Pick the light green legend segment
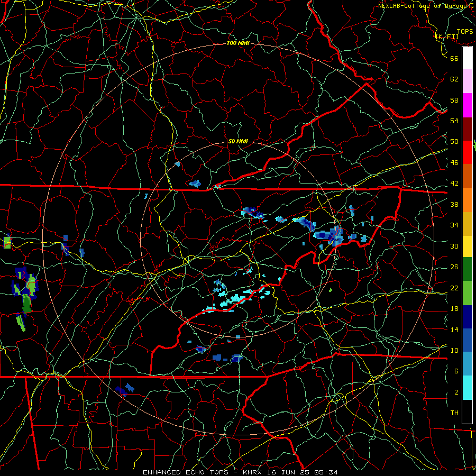The width and height of the screenshot is (476, 476). point(467,293)
